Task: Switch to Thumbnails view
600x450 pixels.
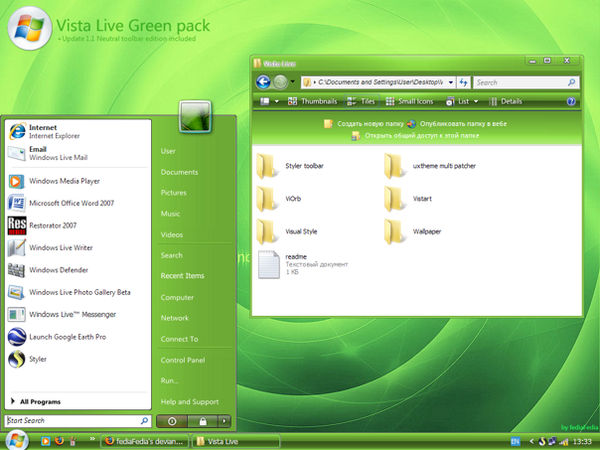Action: [x=313, y=101]
